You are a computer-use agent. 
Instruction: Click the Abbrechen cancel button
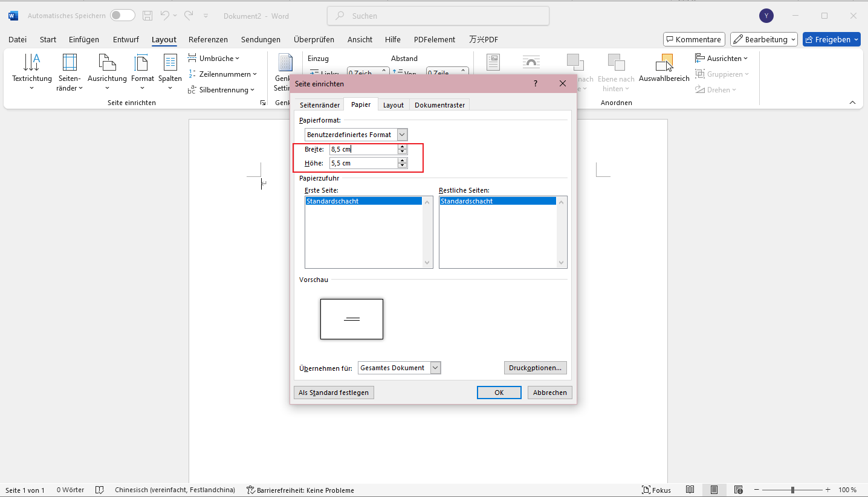pyautogui.click(x=550, y=393)
